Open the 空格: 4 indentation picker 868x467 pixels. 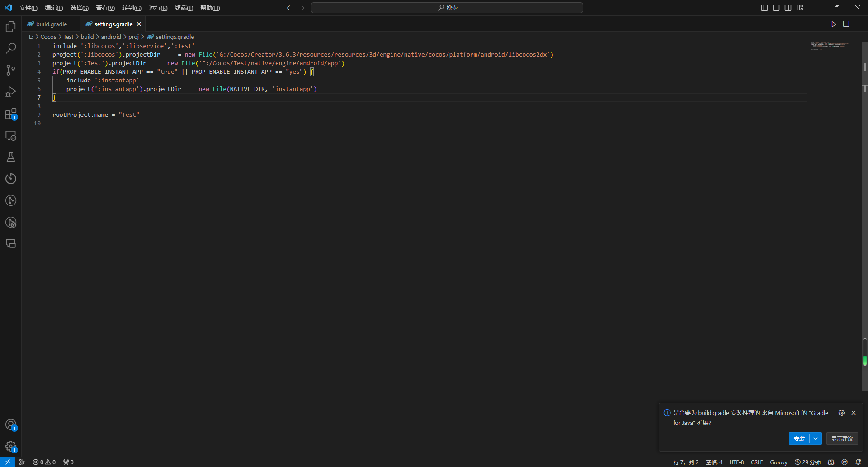(x=714, y=462)
